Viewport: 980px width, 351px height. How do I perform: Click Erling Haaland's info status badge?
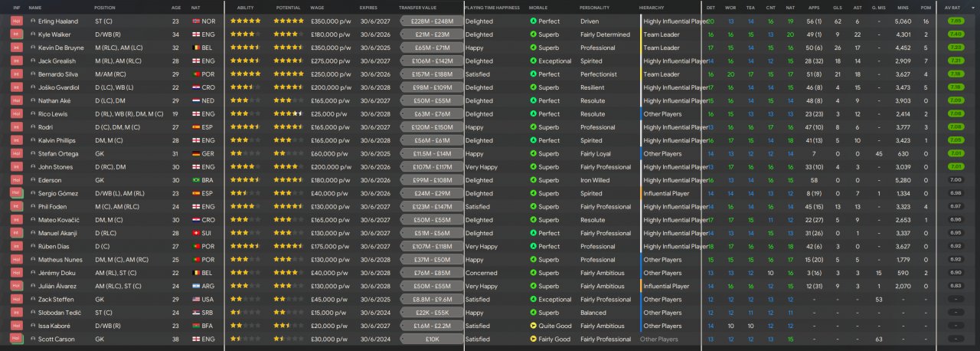[x=16, y=21]
